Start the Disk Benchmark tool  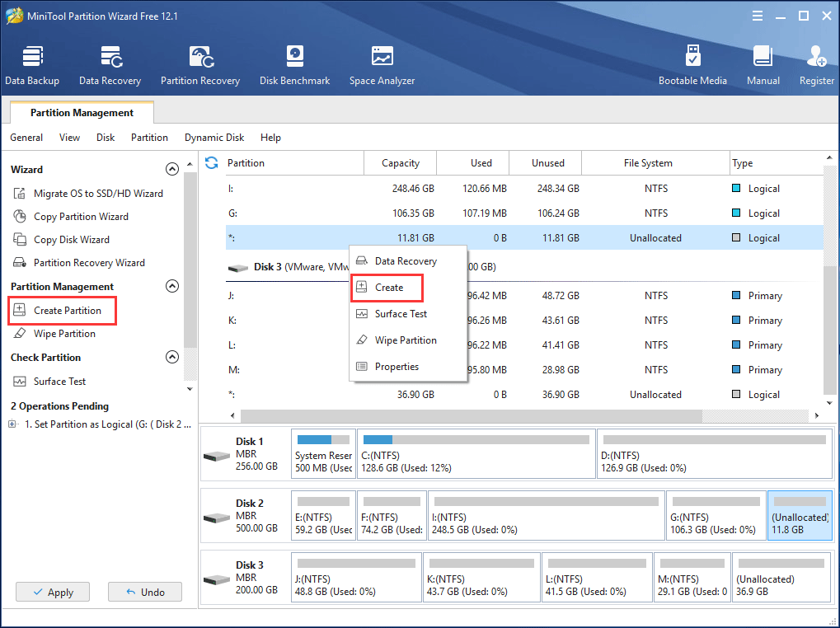pyautogui.click(x=294, y=65)
